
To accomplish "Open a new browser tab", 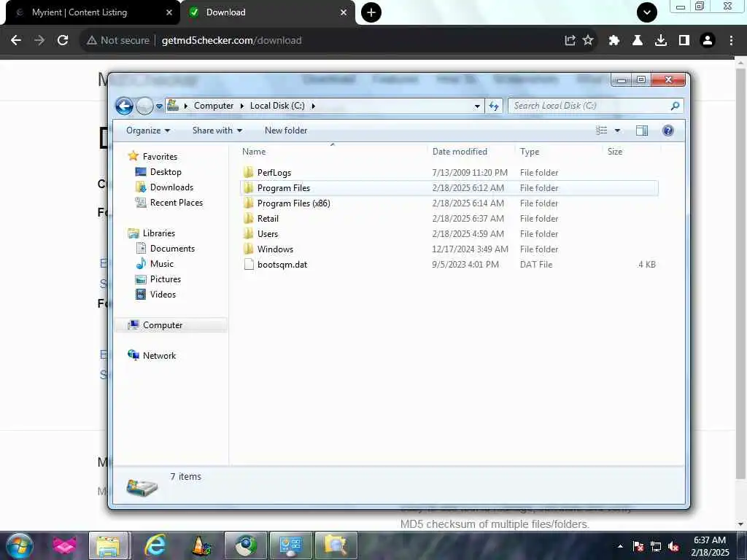I will tap(371, 12).
